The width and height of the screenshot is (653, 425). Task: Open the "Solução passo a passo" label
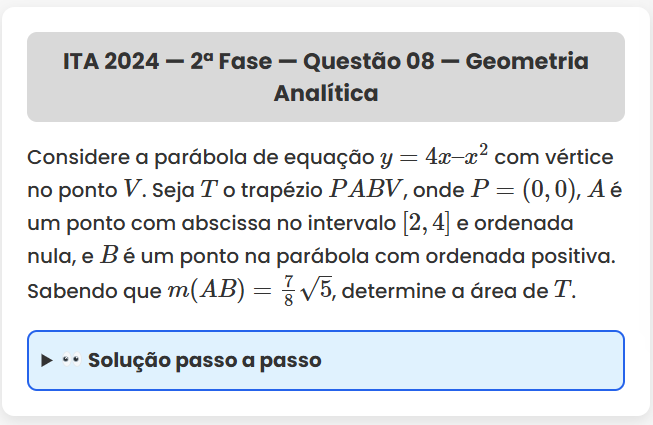coord(204,360)
